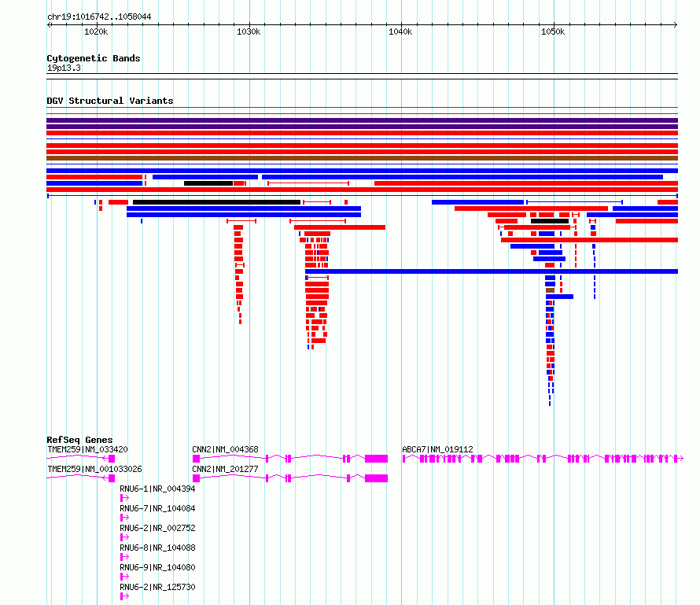Image resolution: width=700 pixels, height=605 pixels.
Task: Click the chr19:1016742..1058044 coordinate label
Action: tap(99, 17)
